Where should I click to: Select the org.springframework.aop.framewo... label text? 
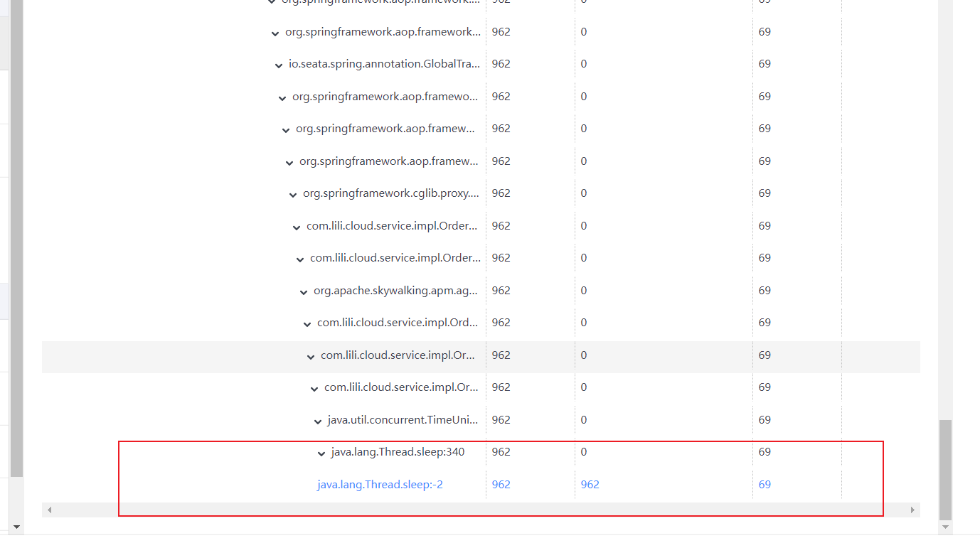(x=385, y=97)
